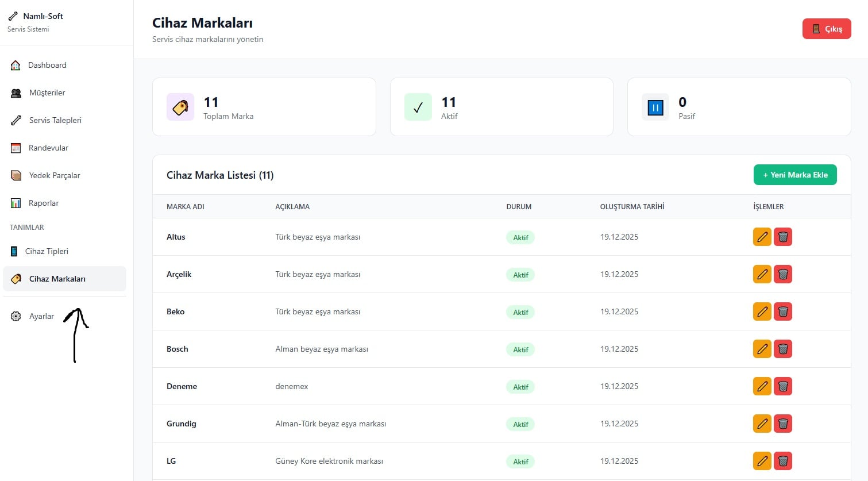This screenshot has width=868, height=481.
Task: Select Cihaz Tipleri under Tanımlar
Action: pos(64,251)
